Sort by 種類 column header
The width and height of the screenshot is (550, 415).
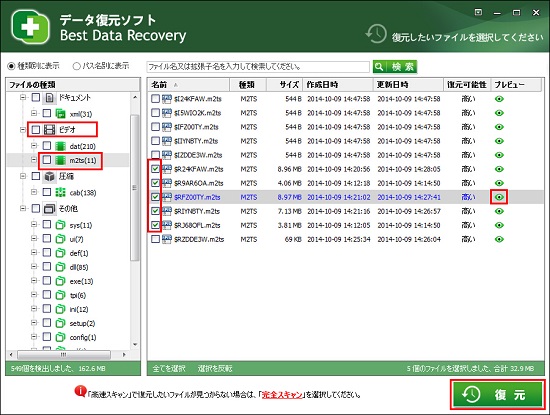click(x=248, y=85)
